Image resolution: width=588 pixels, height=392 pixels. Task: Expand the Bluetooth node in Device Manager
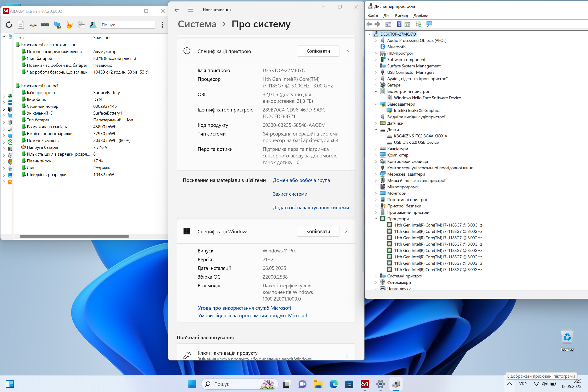(376, 47)
